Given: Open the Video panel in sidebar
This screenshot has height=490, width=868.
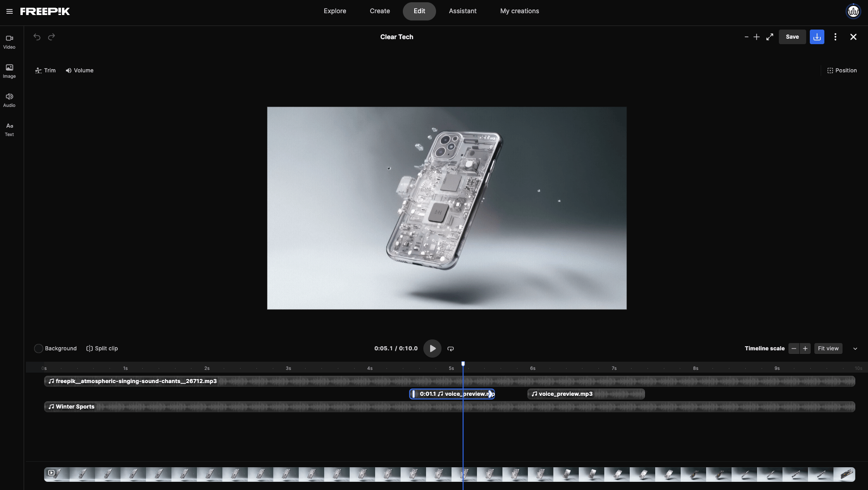Looking at the screenshot, I should 9,42.
